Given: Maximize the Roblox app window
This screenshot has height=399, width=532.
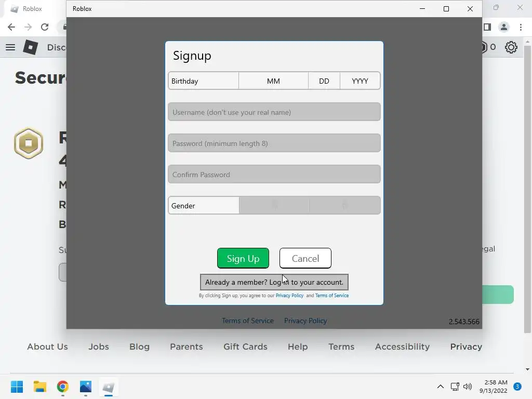Looking at the screenshot, I should click(446, 8).
